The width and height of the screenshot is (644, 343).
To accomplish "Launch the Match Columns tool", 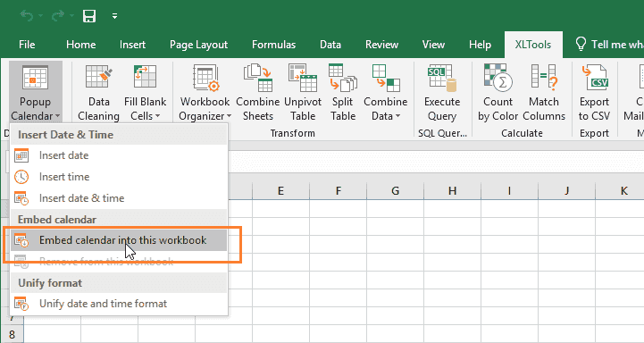I will pyautogui.click(x=544, y=93).
